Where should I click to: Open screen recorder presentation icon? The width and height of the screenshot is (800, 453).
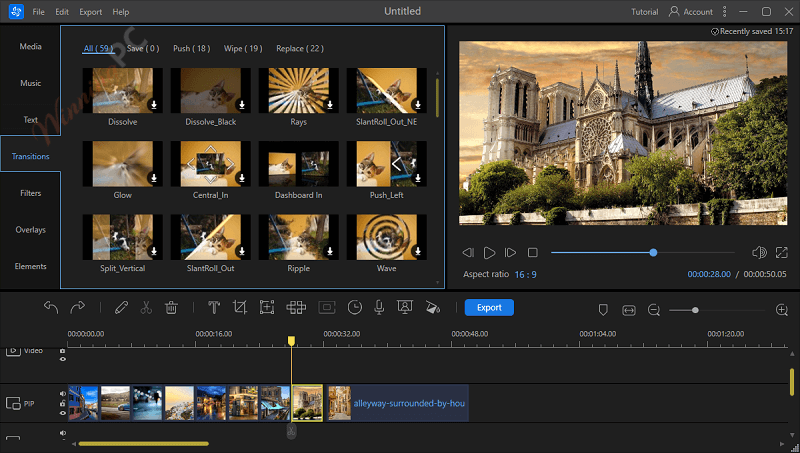coord(405,307)
